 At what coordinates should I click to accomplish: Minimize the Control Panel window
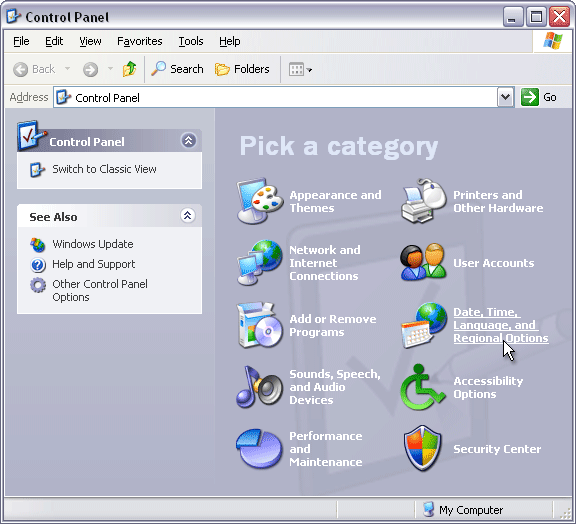(512, 17)
